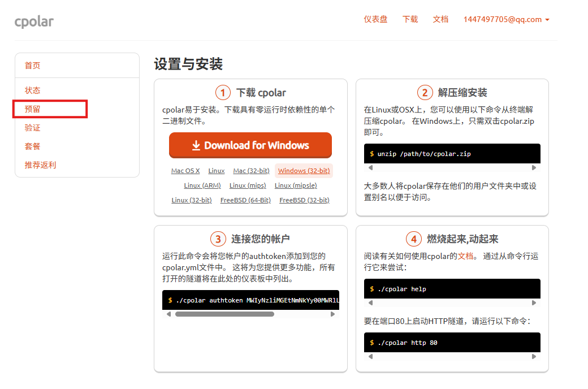Choose the Windows (32-bit) download link
The height and width of the screenshot is (389, 588).
click(x=304, y=171)
